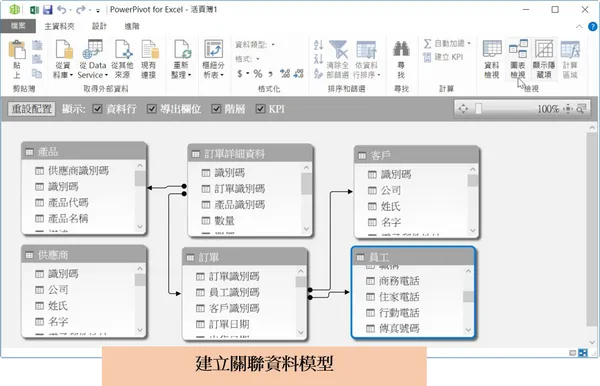Click sort Z to A icon
Viewport: 600px width, 386px height.
click(x=318, y=59)
